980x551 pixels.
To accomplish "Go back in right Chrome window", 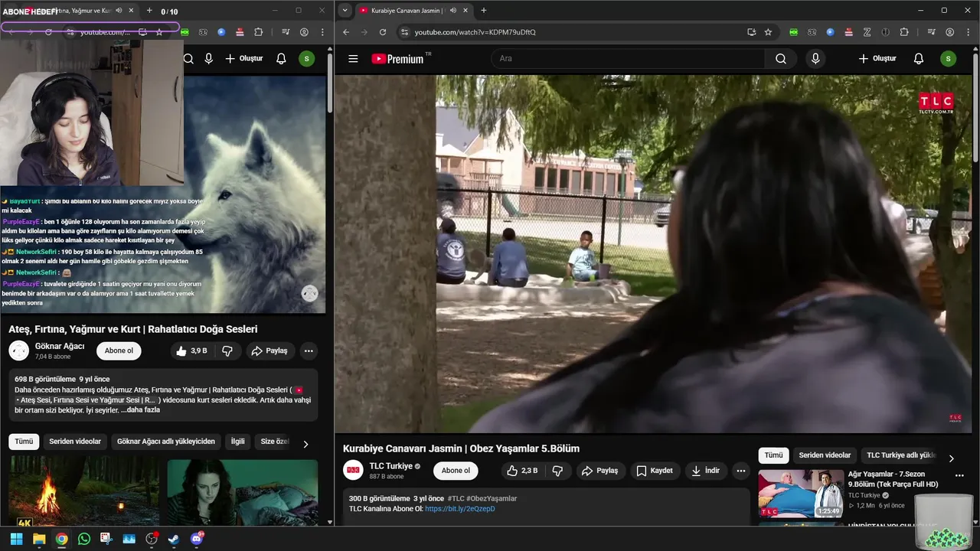I will click(346, 32).
